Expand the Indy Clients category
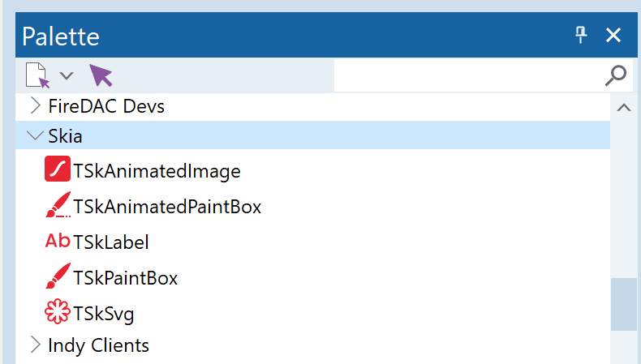The image size is (641, 364). coord(36,345)
